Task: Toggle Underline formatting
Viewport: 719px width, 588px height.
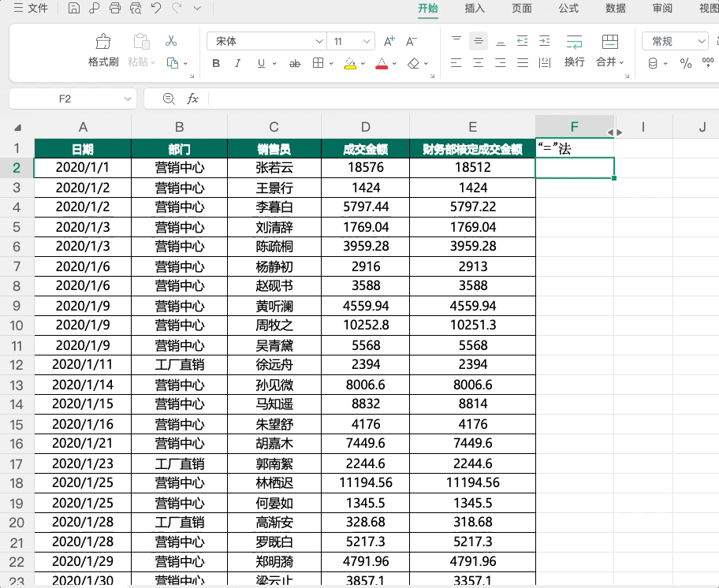Action: pos(261,63)
